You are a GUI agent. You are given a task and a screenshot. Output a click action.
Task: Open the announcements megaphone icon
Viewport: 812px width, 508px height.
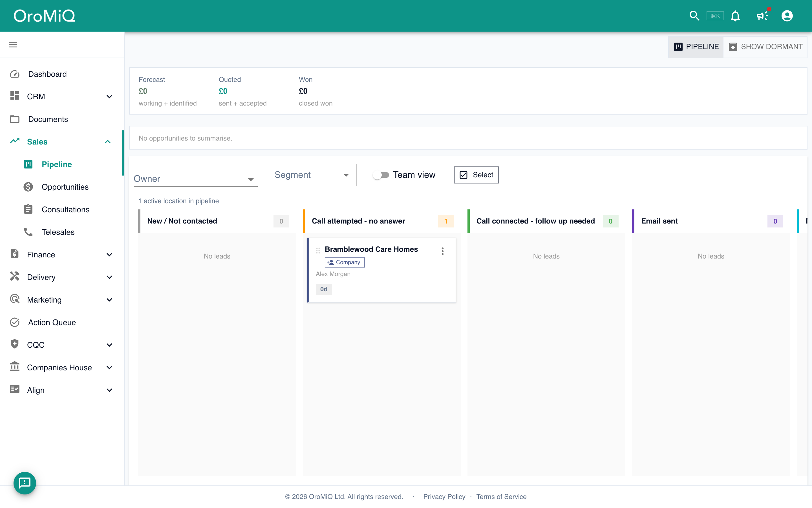point(762,16)
